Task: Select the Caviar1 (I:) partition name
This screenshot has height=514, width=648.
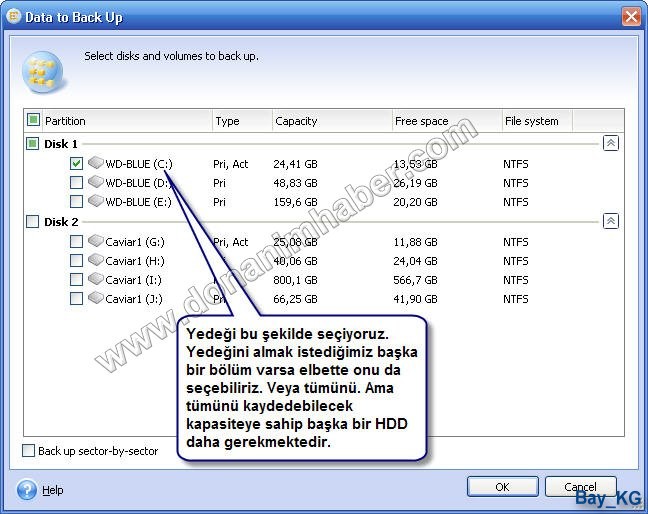Action: coord(133,280)
